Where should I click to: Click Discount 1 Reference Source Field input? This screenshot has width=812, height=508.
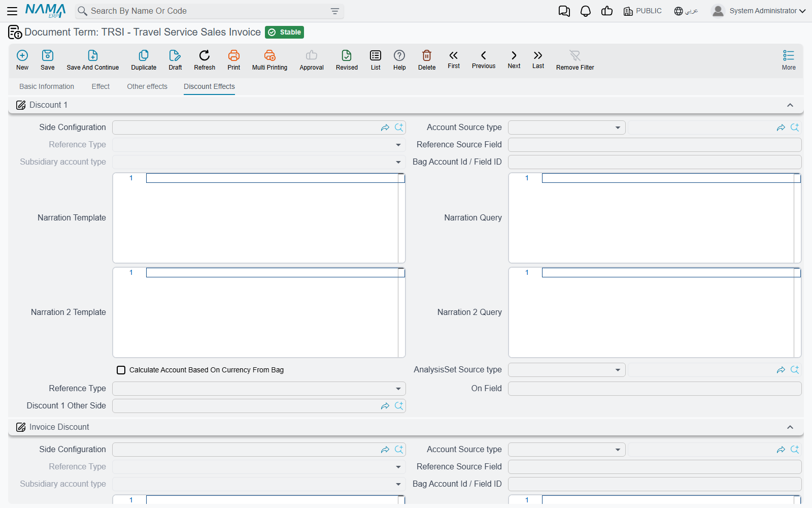[x=655, y=145]
